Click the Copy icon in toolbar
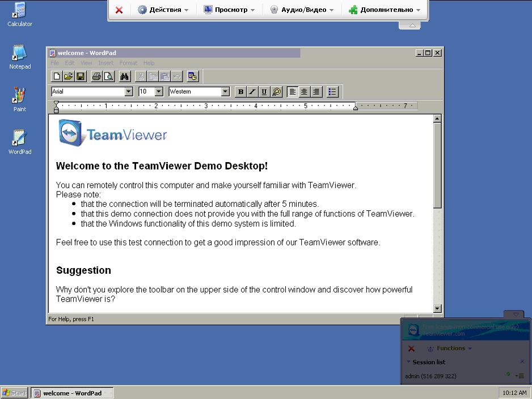The width and height of the screenshot is (532, 399). [x=153, y=77]
